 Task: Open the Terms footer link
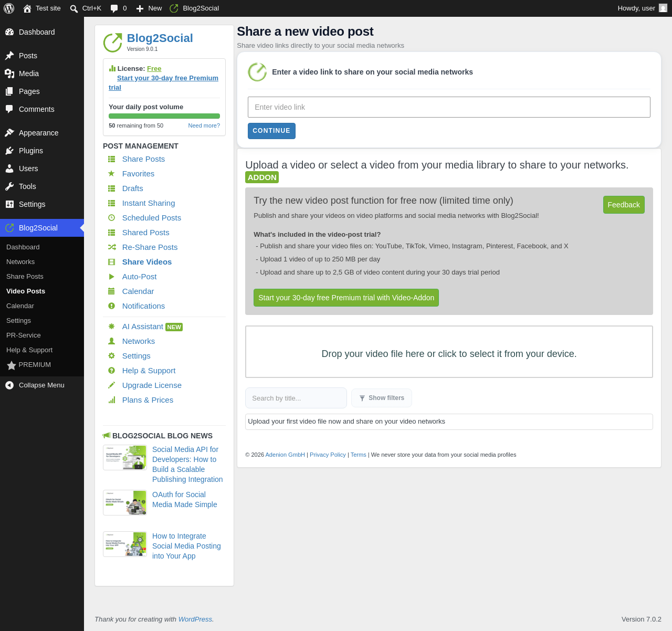point(359,455)
